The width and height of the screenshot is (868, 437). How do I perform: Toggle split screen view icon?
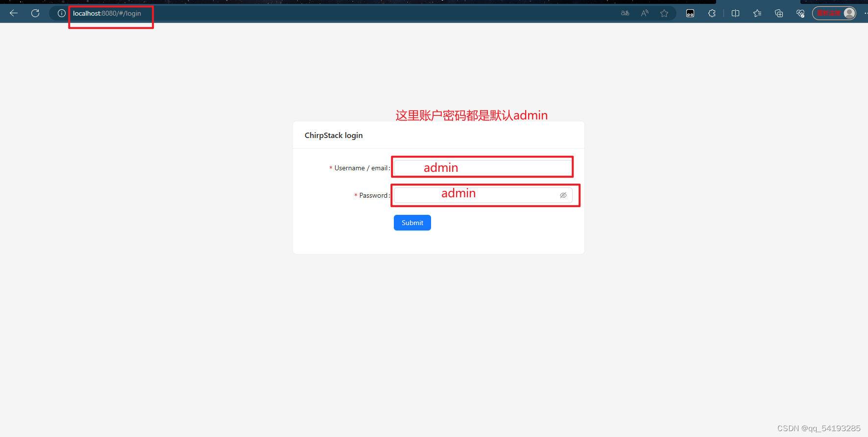click(x=735, y=13)
